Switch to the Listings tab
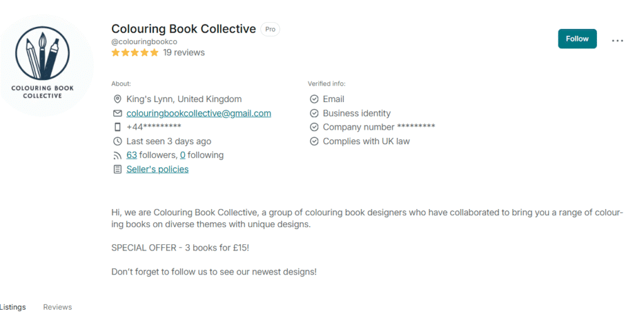The height and width of the screenshot is (316, 644). click(13, 307)
